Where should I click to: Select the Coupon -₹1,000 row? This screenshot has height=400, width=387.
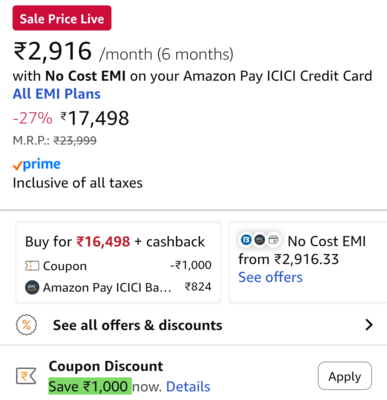click(118, 266)
